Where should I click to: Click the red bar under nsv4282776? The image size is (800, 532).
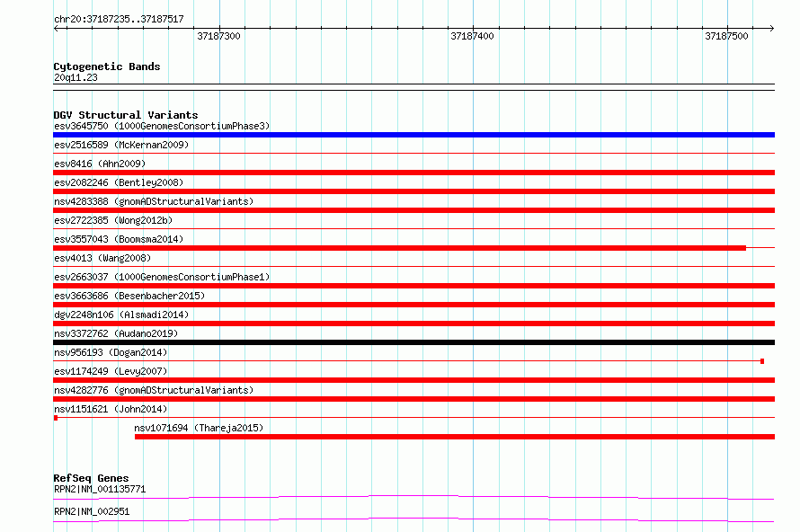[413, 399]
